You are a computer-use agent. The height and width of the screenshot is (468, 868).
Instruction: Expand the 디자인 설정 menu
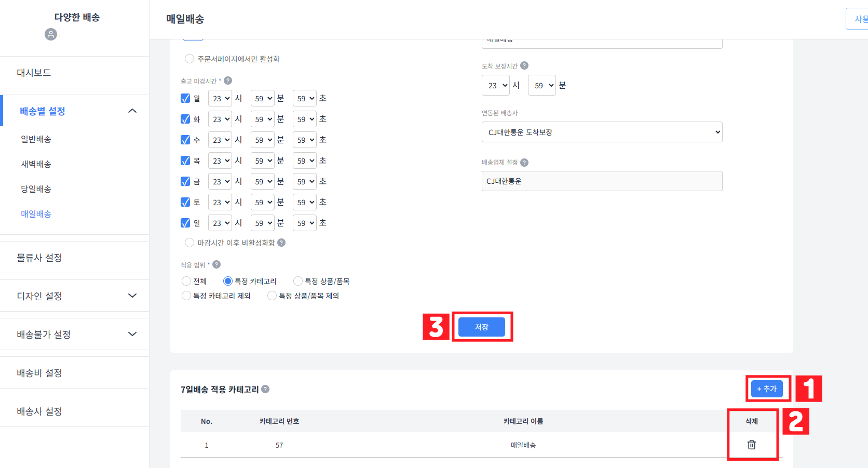click(x=132, y=296)
